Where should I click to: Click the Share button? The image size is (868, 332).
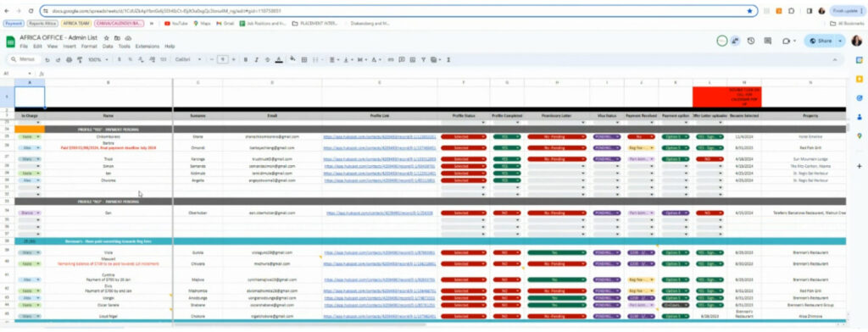click(x=821, y=41)
